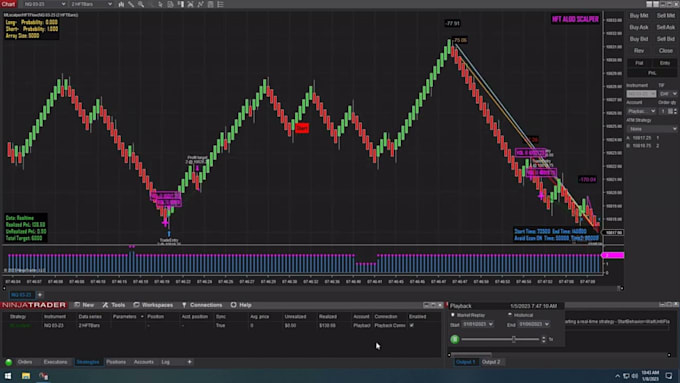Viewport: 680px width, 383px height.
Task: Select Market Replay radio button
Action: (453, 315)
